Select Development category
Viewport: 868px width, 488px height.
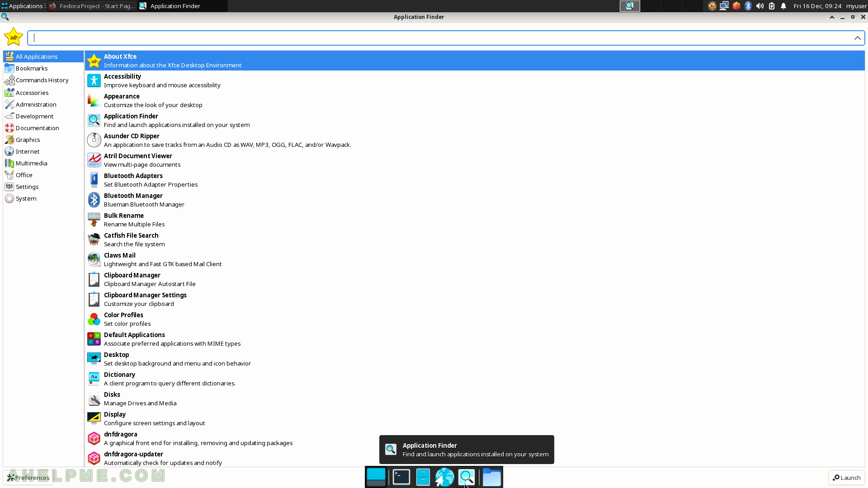(43, 116)
